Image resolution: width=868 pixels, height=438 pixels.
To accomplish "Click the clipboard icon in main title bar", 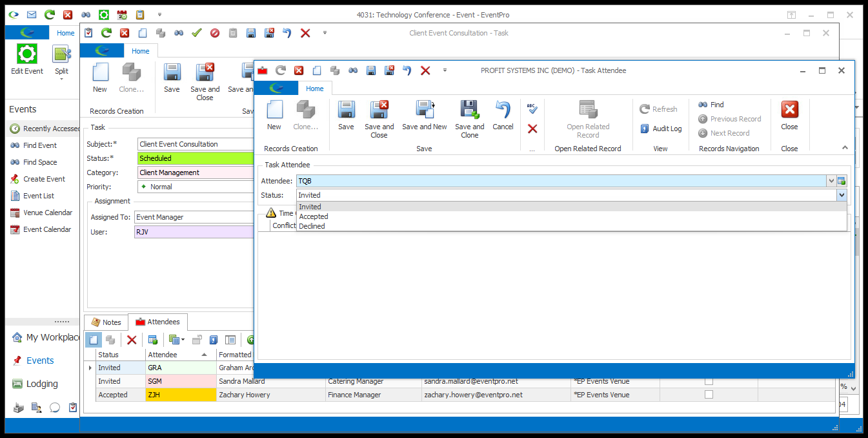I will coord(140,14).
